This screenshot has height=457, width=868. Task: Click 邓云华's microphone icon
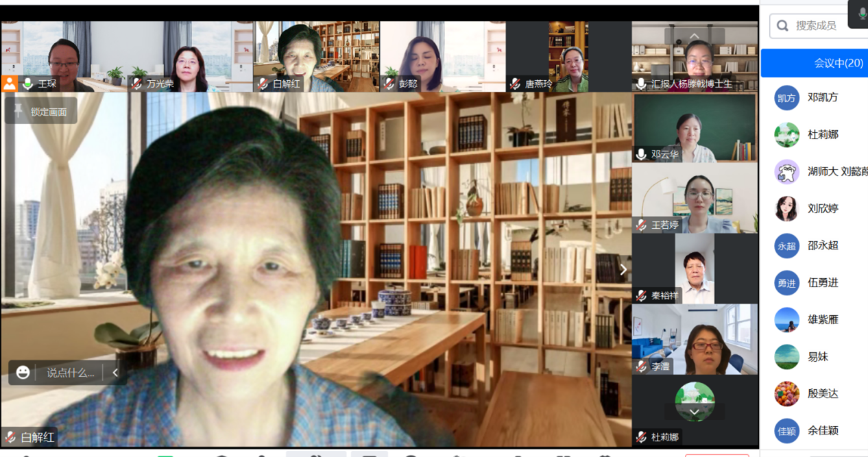[x=641, y=154]
